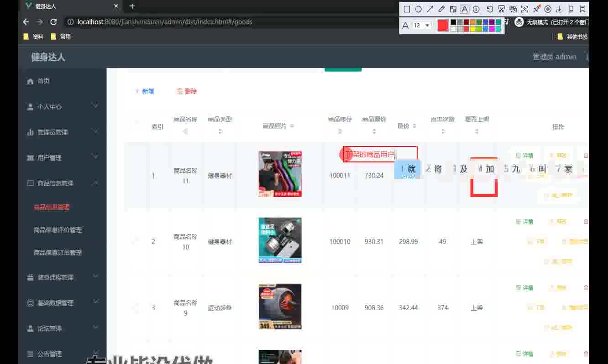Collapse the 商品信息管理 parent menu
This screenshot has width=608, height=364.
click(x=62, y=183)
